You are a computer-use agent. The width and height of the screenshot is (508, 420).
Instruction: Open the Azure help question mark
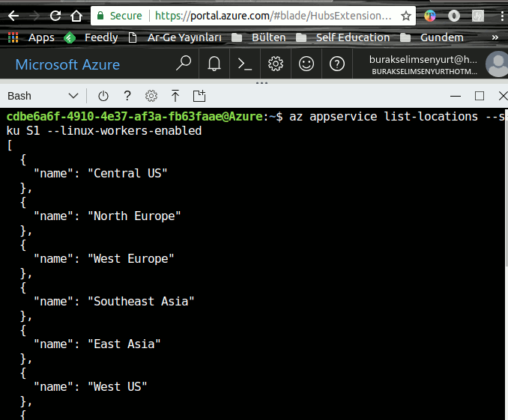click(x=337, y=64)
